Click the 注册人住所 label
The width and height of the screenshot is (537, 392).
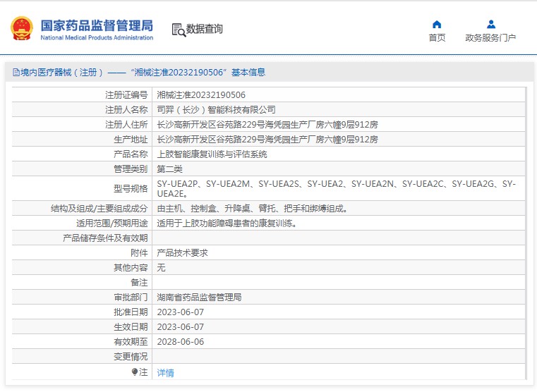click(126, 125)
